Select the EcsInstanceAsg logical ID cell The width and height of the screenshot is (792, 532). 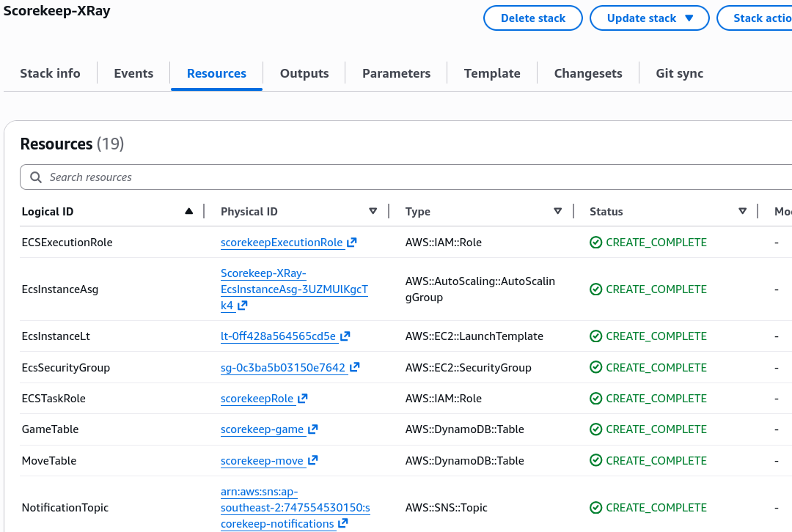[x=60, y=289]
